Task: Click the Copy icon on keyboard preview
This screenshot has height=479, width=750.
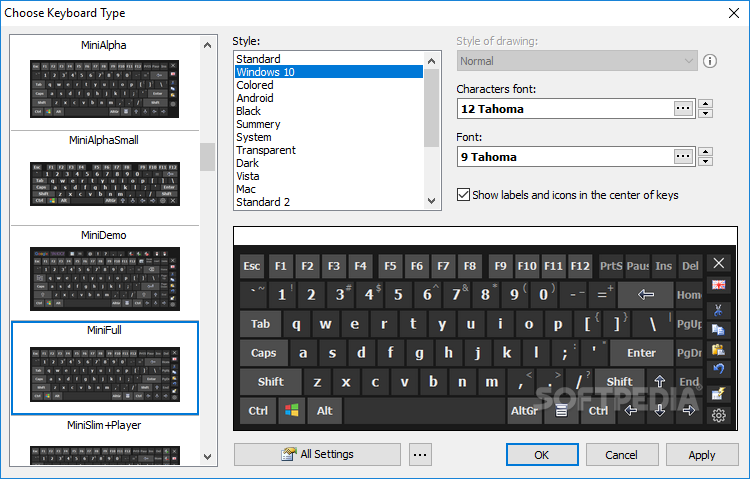Action: click(x=718, y=330)
